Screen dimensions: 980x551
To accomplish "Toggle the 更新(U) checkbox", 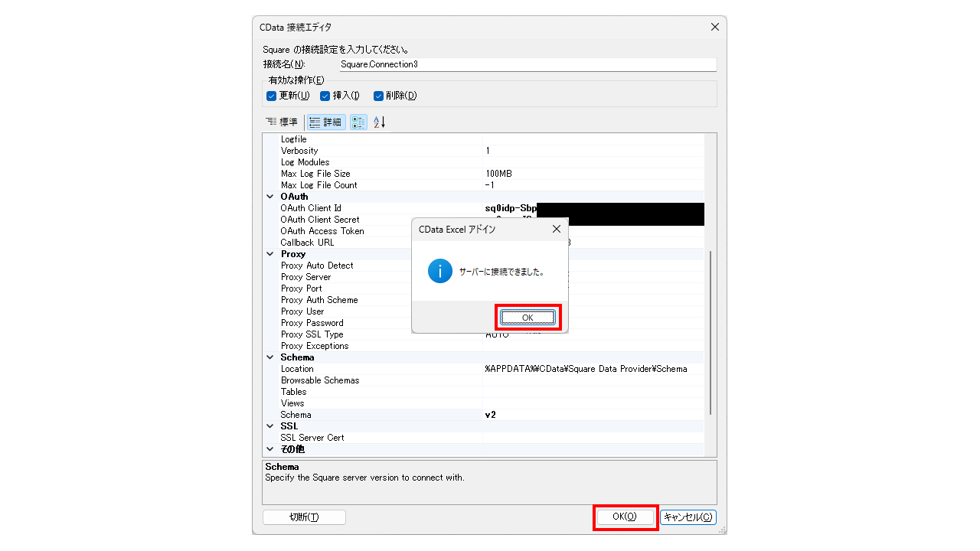I will (271, 96).
